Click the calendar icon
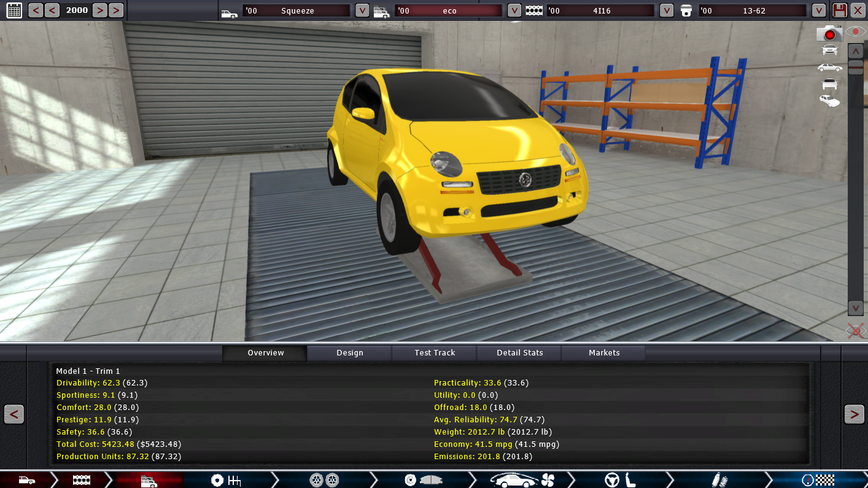Viewport: 868px width, 488px height. 14,10
